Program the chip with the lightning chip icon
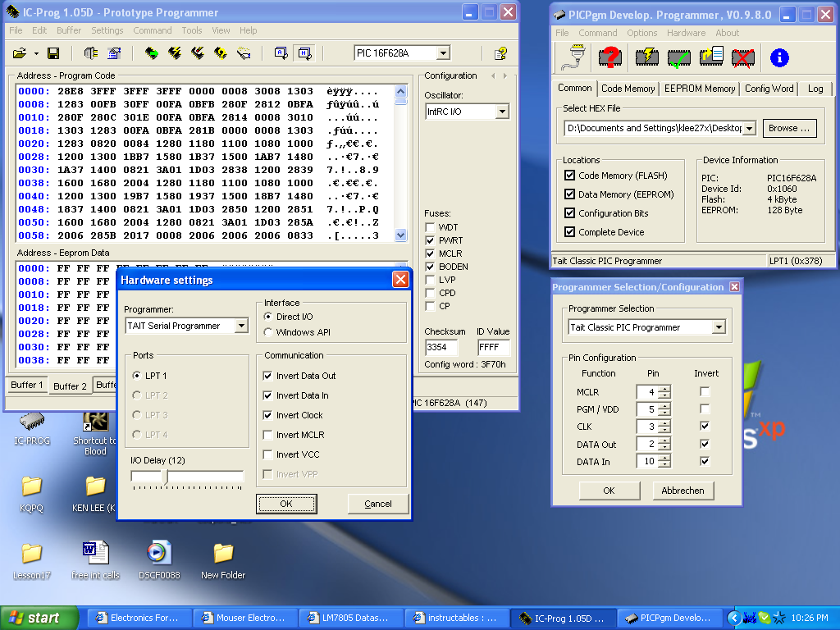The width and height of the screenshot is (840, 630). coord(175,53)
